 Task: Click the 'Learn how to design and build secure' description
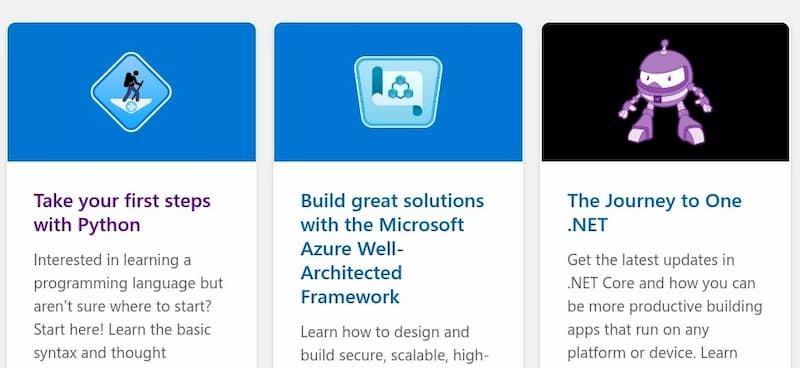[394, 344]
